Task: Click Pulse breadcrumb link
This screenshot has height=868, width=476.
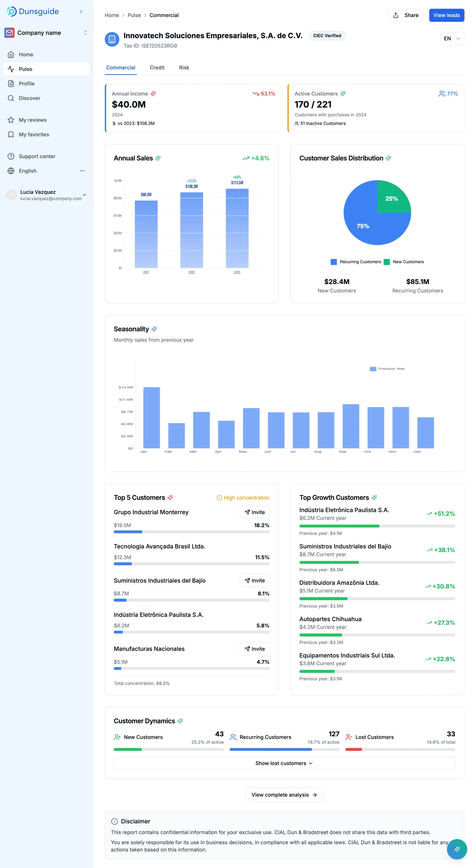Action: (x=134, y=15)
